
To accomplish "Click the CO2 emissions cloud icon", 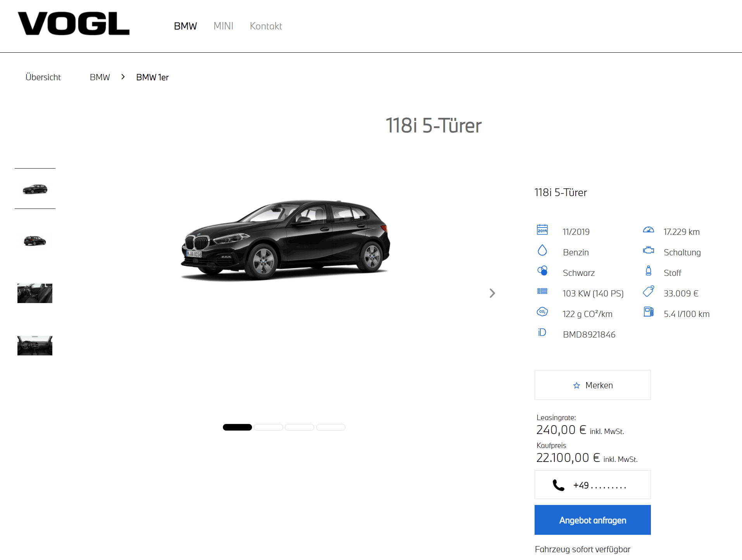I will pos(542,312).
